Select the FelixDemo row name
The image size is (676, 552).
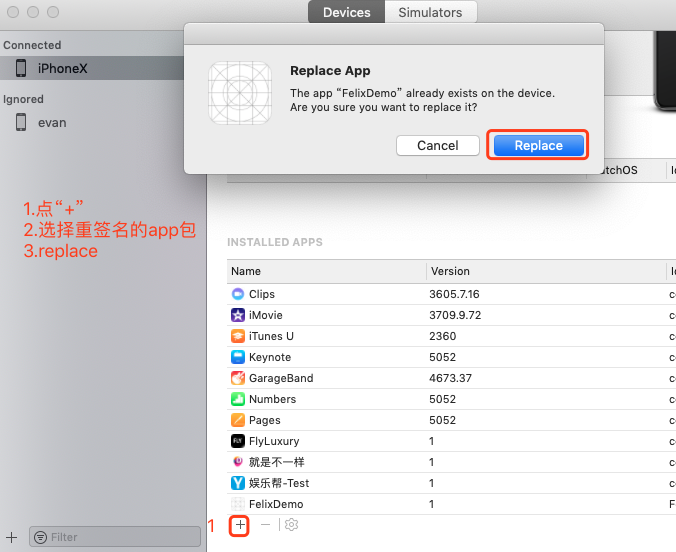pos(276,504)
